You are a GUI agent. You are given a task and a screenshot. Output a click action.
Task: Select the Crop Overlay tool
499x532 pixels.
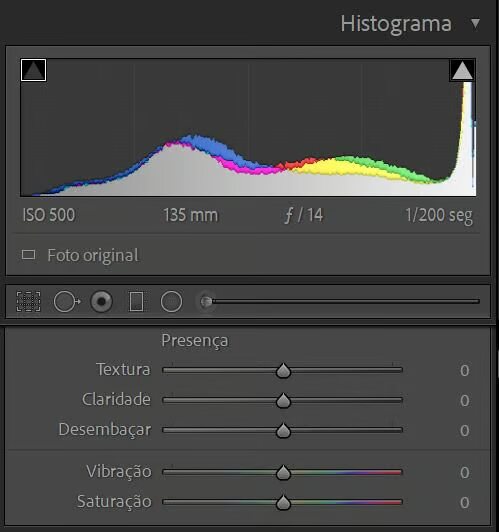[28, 301]
